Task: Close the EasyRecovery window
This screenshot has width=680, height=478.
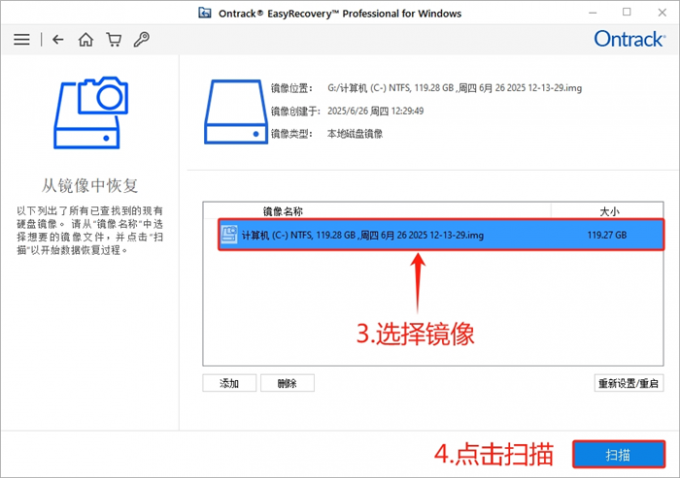Action: click(662, 13)
